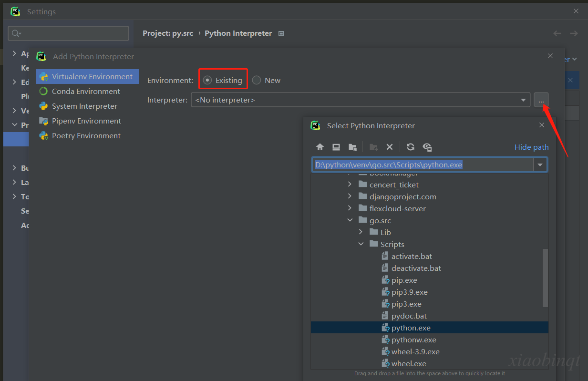Click the file tree vertical scrollbar

546,278
